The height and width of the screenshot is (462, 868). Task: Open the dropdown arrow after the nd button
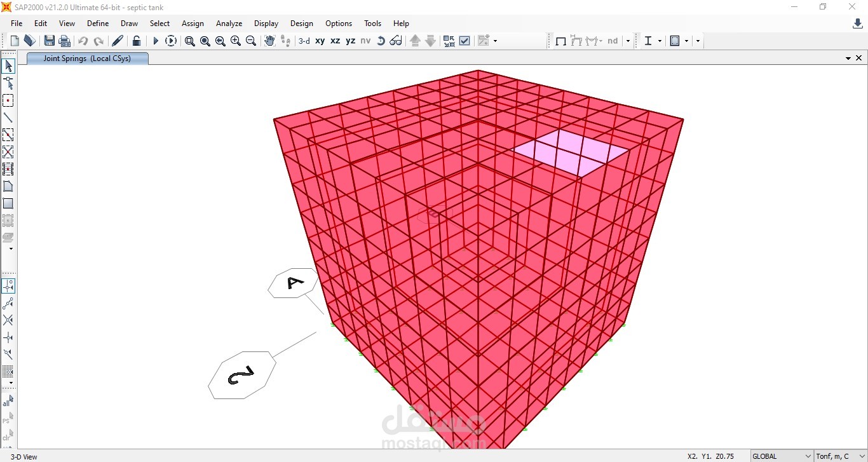coord(628,41)
